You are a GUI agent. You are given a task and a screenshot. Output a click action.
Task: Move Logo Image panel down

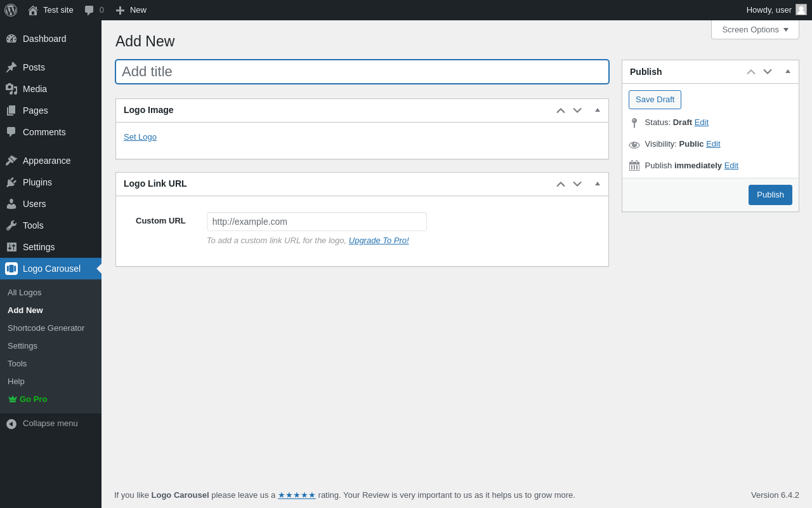pyautogui.click(x=577, y=110)
